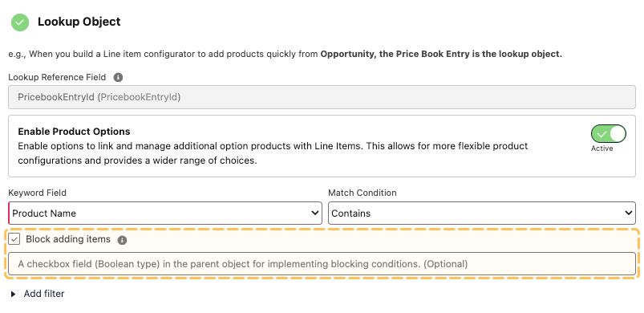The height and width of the screenshot is (313, 644).
Task: Click the info icon next to Lookup Reference Field
Action: pos(118,77)
